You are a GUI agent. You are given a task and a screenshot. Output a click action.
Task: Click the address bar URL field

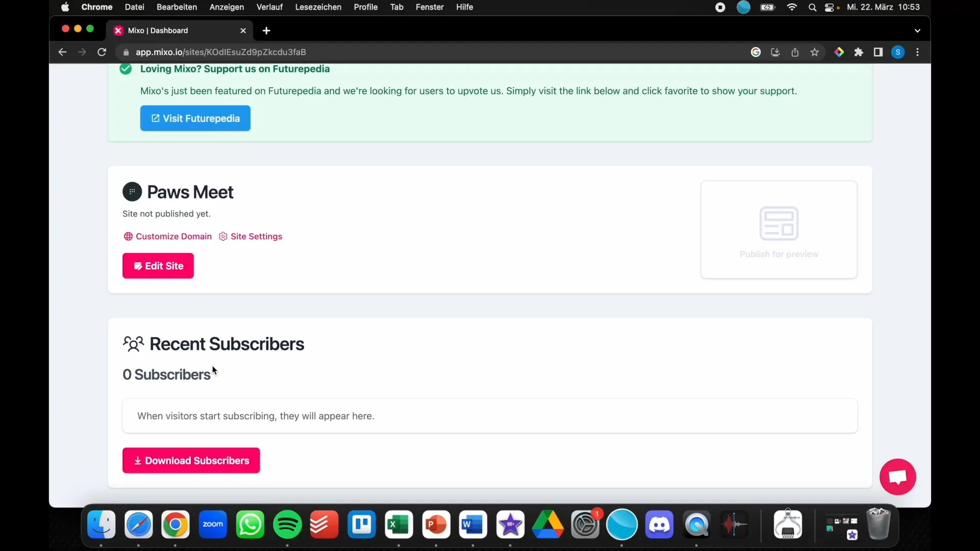[221, 52]
